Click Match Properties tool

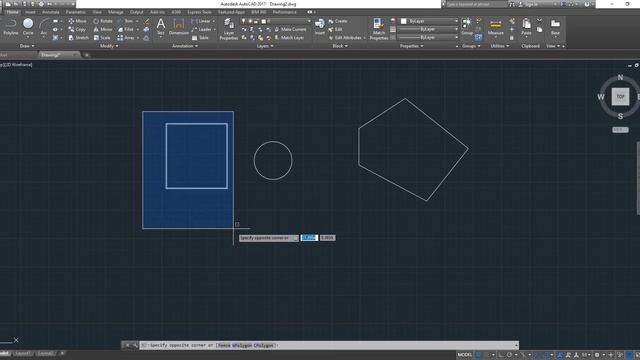(x=378, y=29)
